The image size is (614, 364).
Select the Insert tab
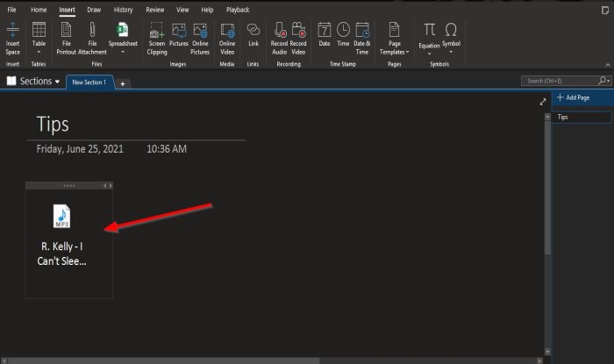67,10
